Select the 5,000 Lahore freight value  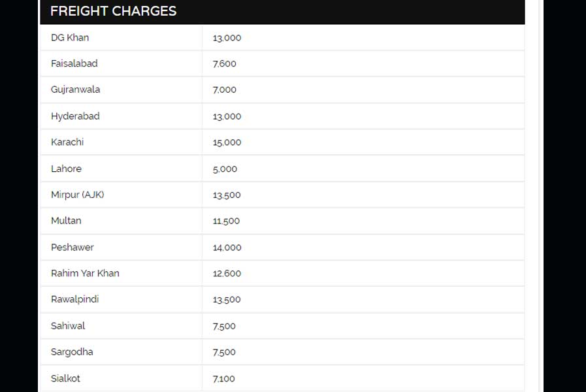(x=225, y=169)
